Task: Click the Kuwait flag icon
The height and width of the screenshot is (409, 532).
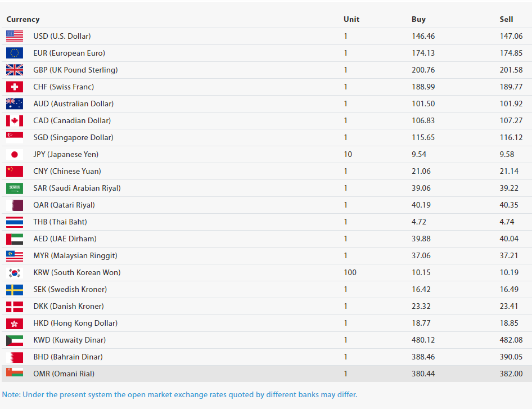Action: click(15, 340)
